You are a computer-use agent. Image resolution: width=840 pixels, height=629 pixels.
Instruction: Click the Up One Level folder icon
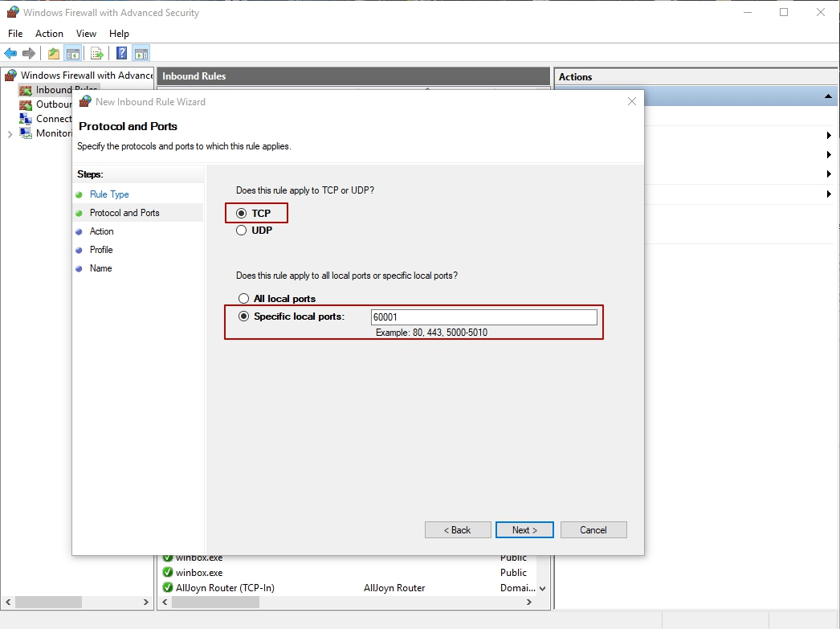pos(54,53)
